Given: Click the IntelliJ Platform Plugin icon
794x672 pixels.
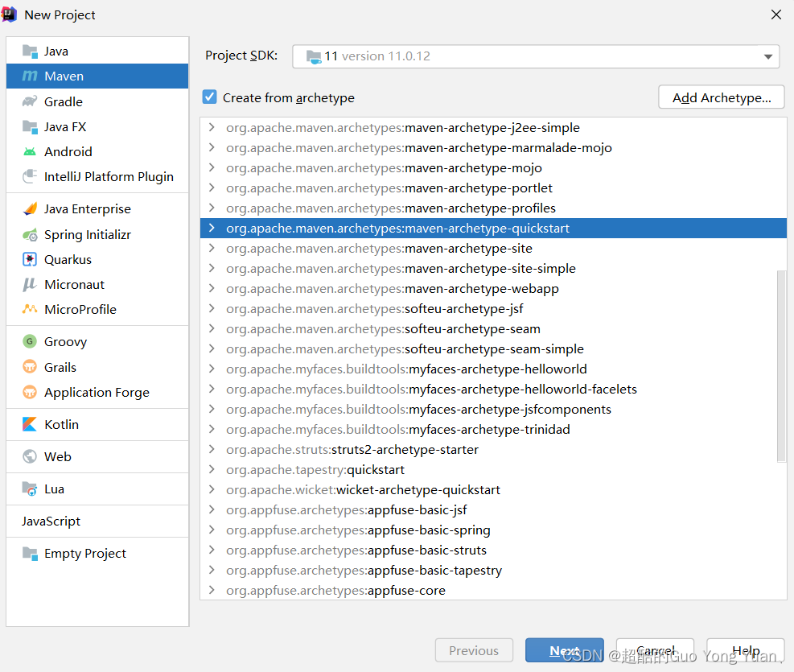Looking at the screenshot, I should (x=30, y=176).
